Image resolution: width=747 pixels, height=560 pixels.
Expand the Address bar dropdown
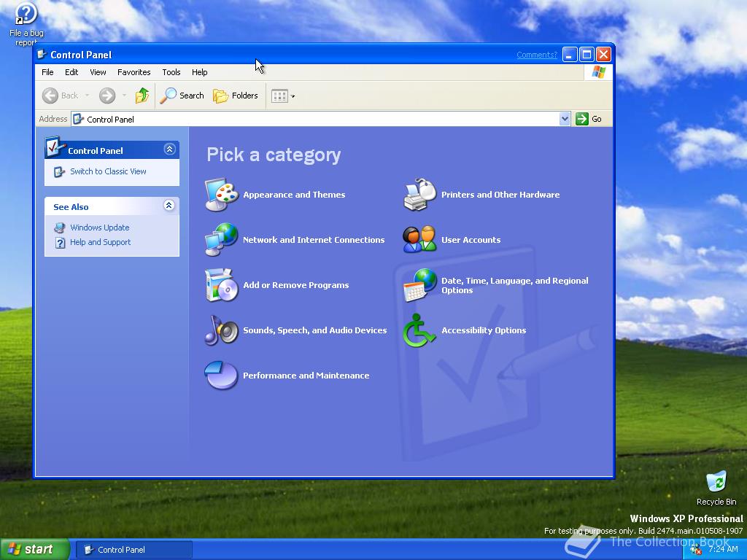565,119
